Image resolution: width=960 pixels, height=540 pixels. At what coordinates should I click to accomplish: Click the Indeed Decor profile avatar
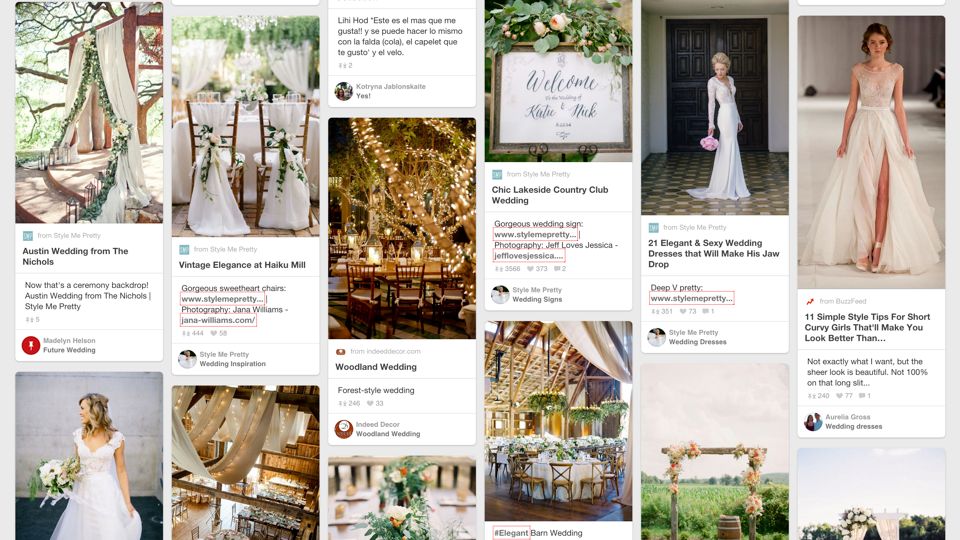[344, 429]
